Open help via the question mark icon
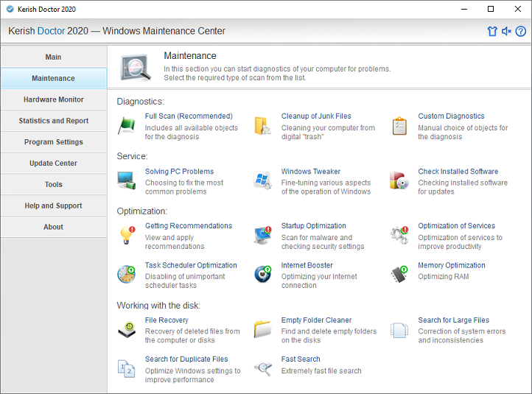This screenshot has width=532, height=394. (x=521, y=31)
